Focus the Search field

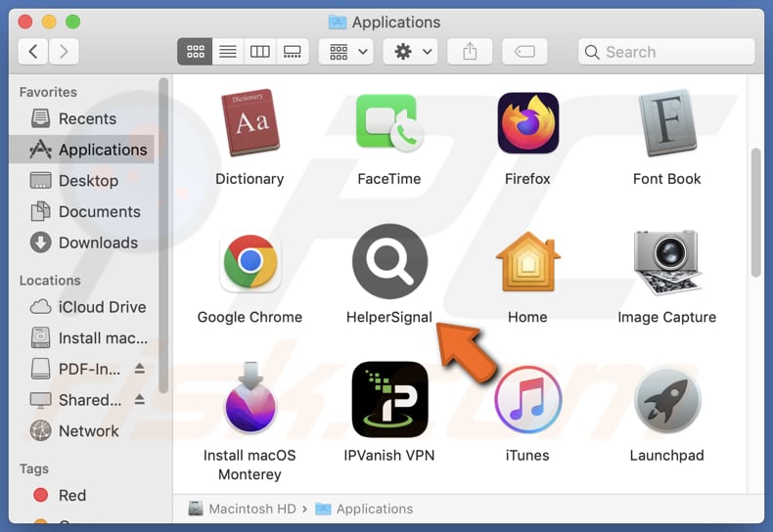(x=666, y=52)
